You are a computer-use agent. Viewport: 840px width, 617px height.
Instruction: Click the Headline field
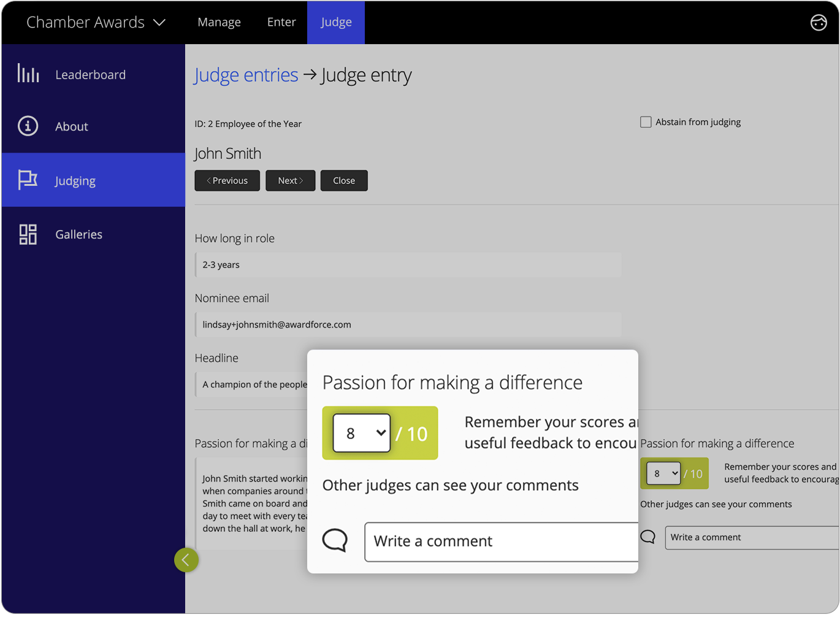pyautogui.click(x=251, y=385)
